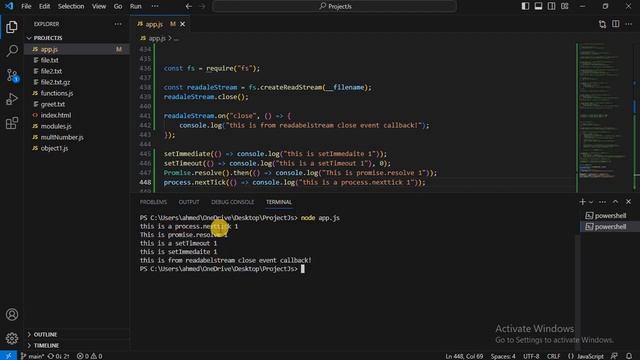Collapse the PROJECTJS folder section

click(x=77, y=38)
